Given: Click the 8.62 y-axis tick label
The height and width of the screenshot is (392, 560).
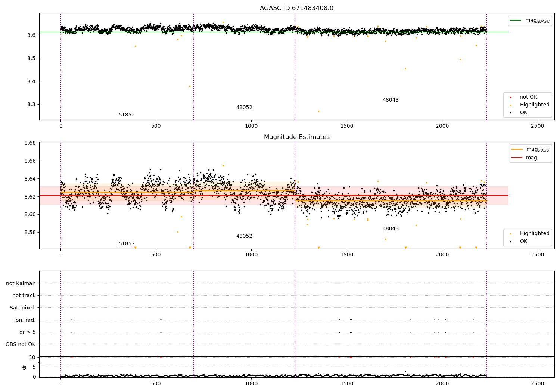Looking at the screenshot, I should coord(29,197).
